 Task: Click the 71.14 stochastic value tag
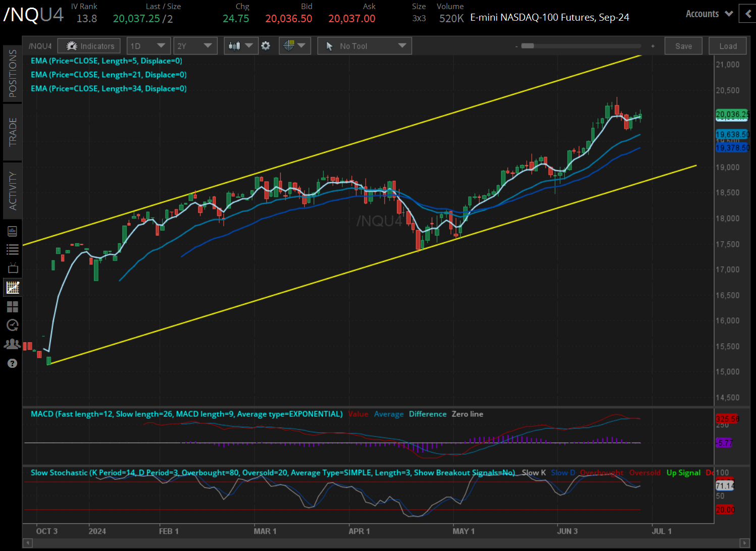point(725,485)
